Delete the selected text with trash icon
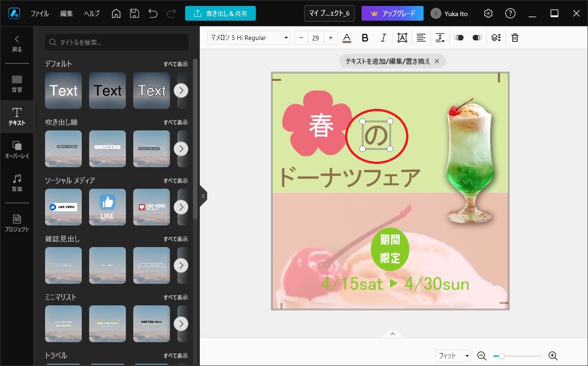Image resolution: width=588 pixels, height=366 pixels. [x=515, y=38]
